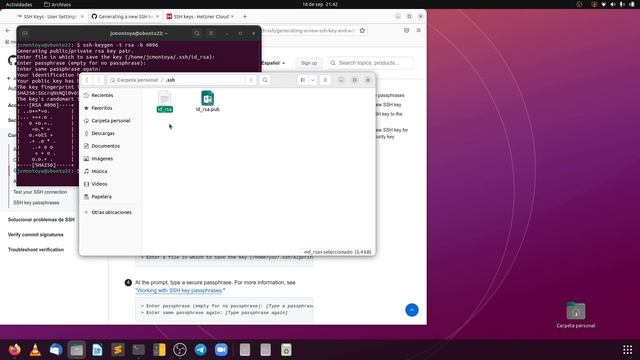Open Actividades overview
Screen dimensions: 640x360
click(x=19, y=4)
